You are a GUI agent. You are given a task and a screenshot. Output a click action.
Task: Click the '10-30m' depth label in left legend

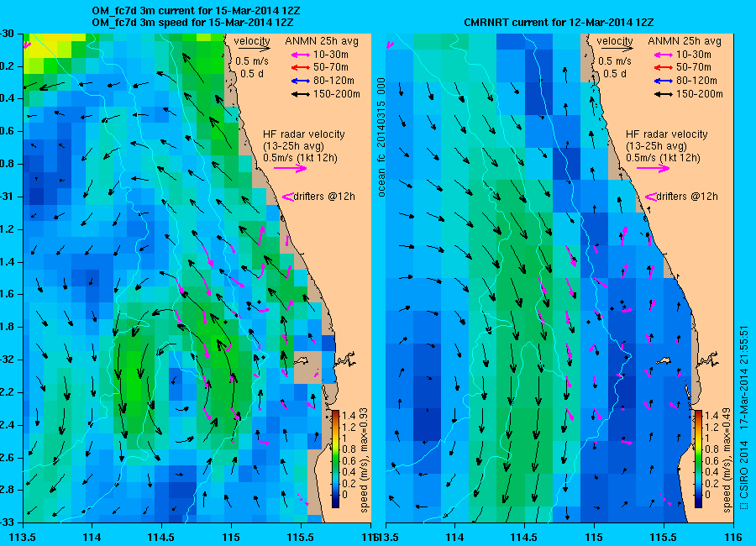click(x=331, y=55)
